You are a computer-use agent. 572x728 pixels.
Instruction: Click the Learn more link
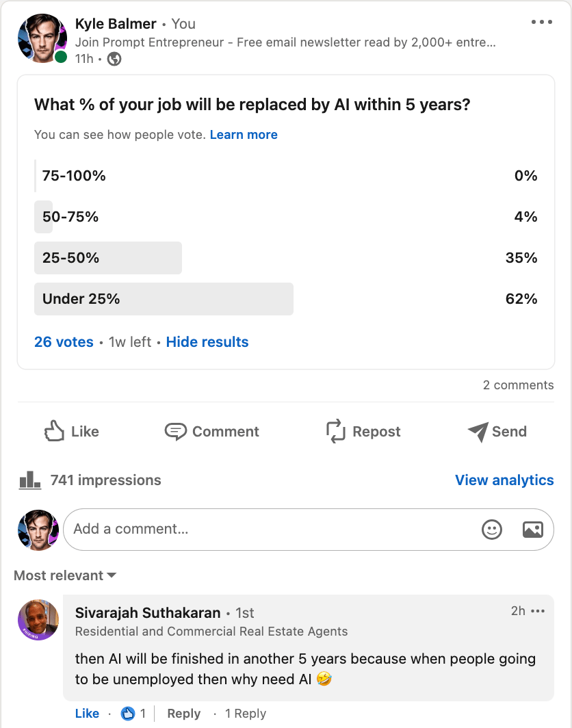point(244,135)
